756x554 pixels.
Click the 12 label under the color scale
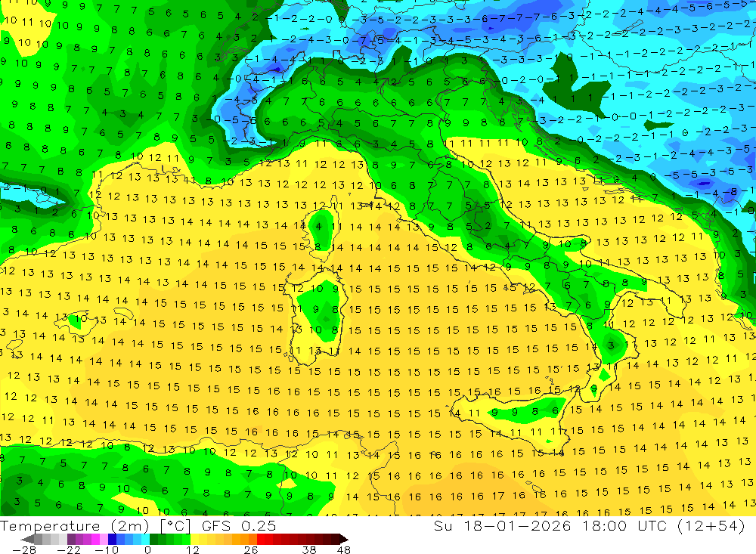click(193, 549)
